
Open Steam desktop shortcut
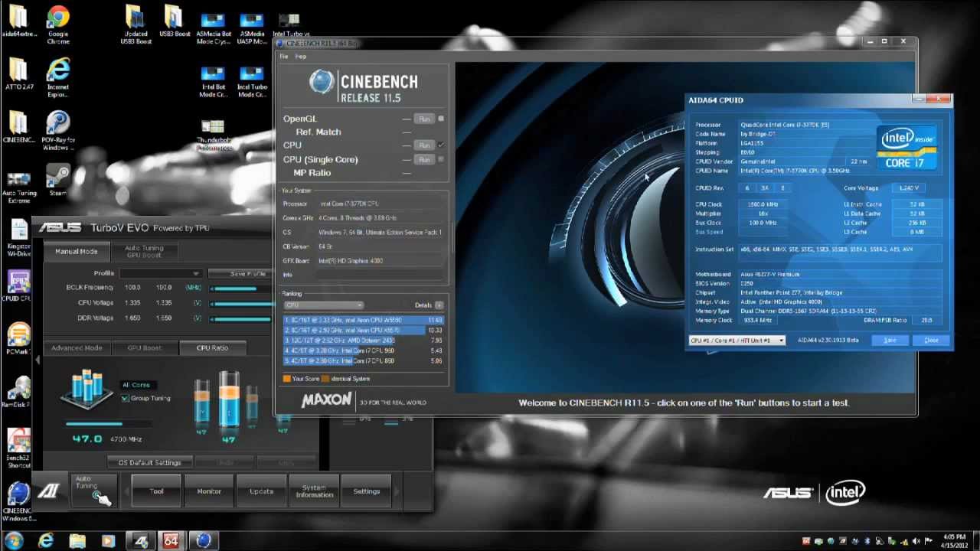[58, 180]
